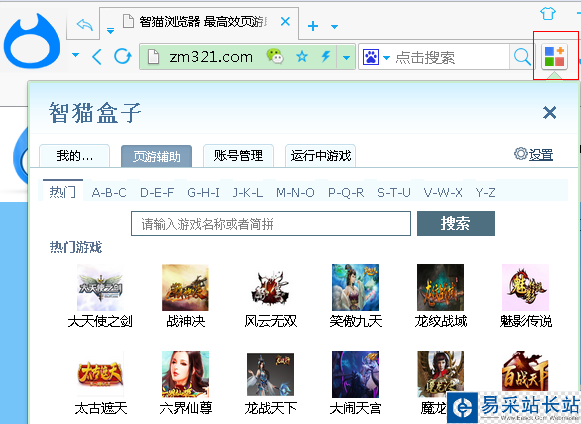This screenshot has height=424, width=581.
Task: Open the 风云无双 game icon
Action: point(270,287)
